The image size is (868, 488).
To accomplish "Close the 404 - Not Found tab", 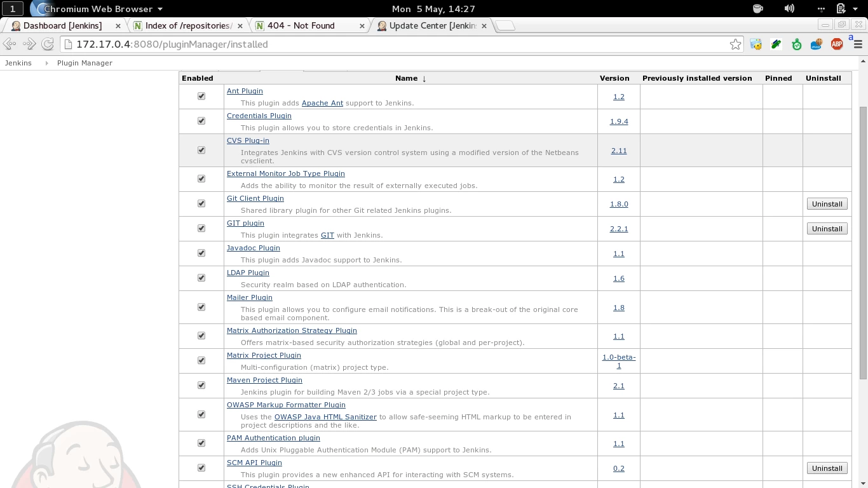I will tap(362, 25).
